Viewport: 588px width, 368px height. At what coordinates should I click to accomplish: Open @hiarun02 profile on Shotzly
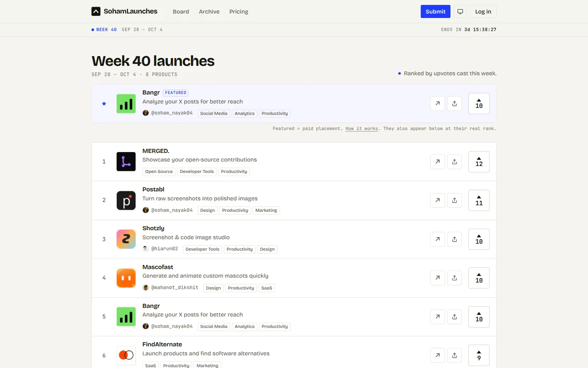tap(160, 249)
